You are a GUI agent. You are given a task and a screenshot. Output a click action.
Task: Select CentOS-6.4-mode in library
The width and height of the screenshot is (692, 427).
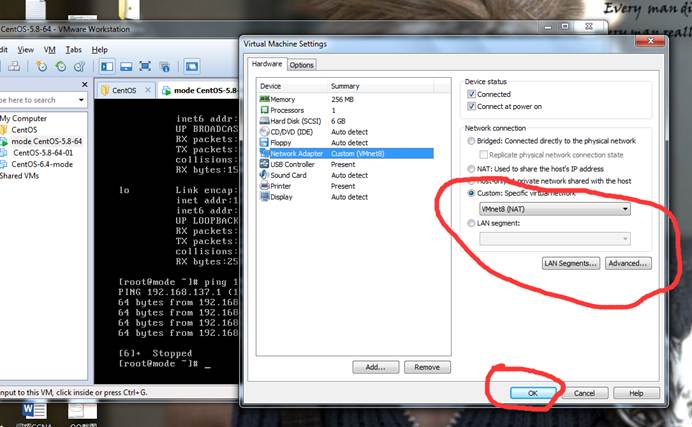[42, 164]
